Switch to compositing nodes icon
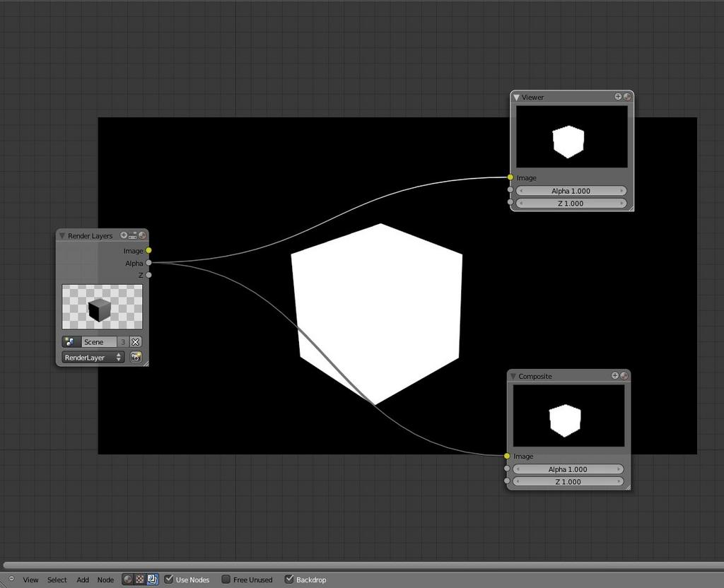Viewport: 724px width, 588px height. (153, 580)
